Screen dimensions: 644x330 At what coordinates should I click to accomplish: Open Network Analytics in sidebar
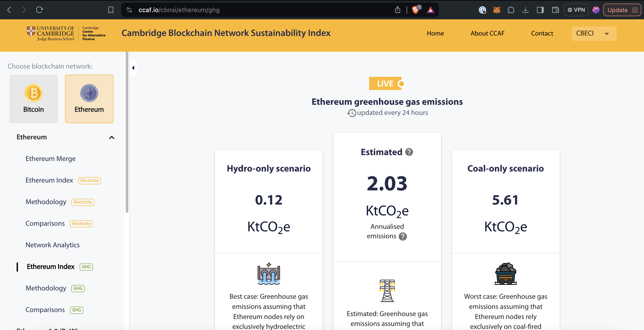(x=53, y=245)
